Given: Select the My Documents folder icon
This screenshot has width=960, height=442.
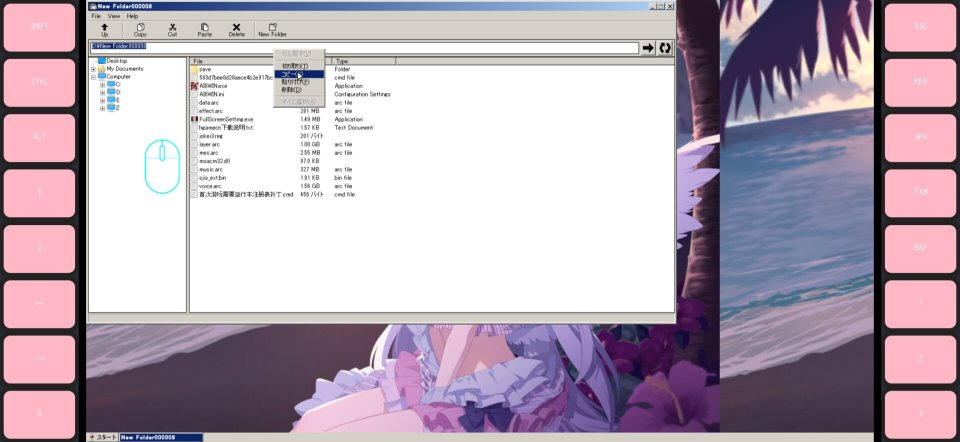Looking at the screenshot, I should tap(102, 69).
